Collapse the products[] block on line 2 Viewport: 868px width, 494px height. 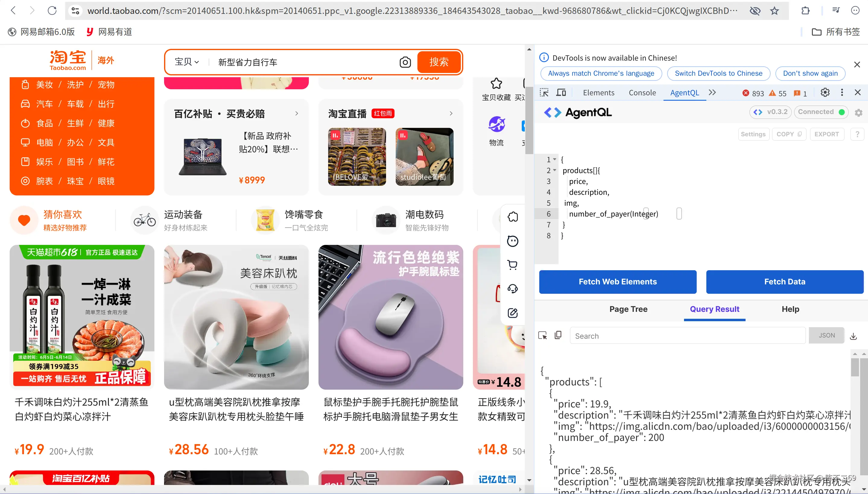(x=555, y=170)
